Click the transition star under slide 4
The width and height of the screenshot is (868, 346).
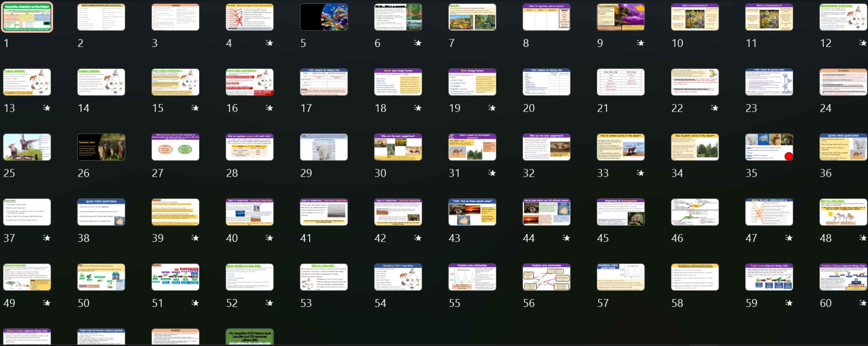point(269,43)
